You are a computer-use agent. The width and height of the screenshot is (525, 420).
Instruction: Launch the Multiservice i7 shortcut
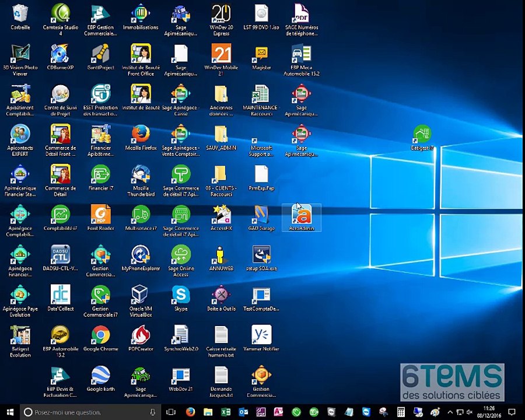point(141,218)
